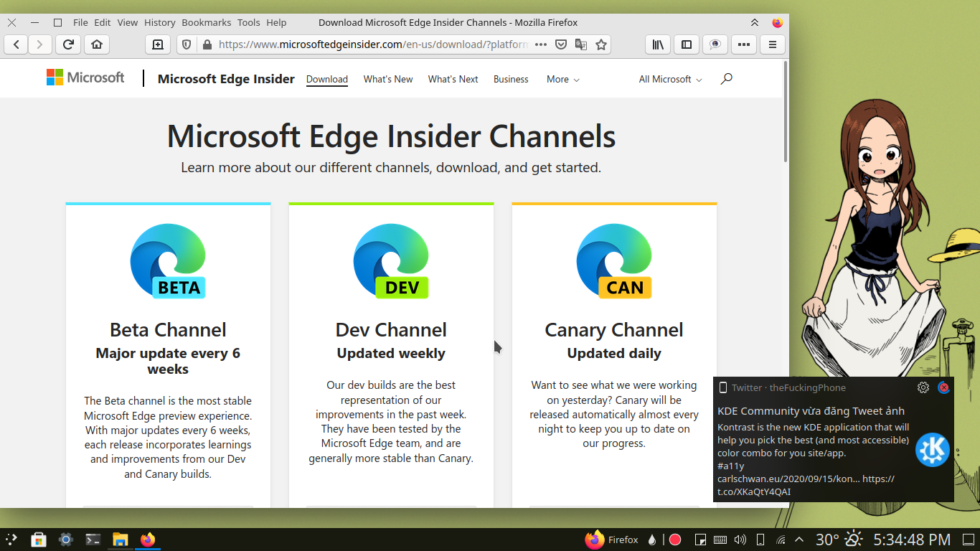
Task: Open the File menu
Action: (x=80, y=22)
